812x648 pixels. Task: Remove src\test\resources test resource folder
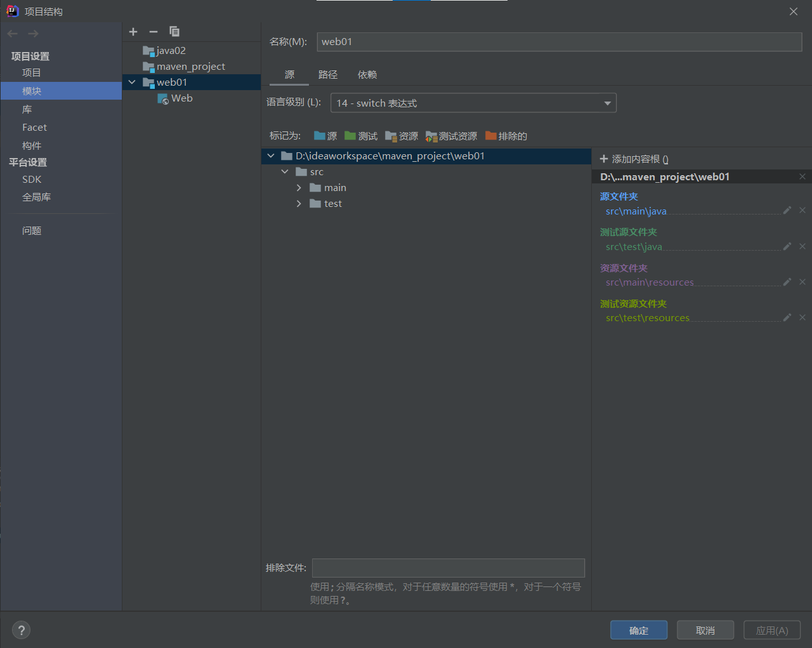(x=802, y=317)
